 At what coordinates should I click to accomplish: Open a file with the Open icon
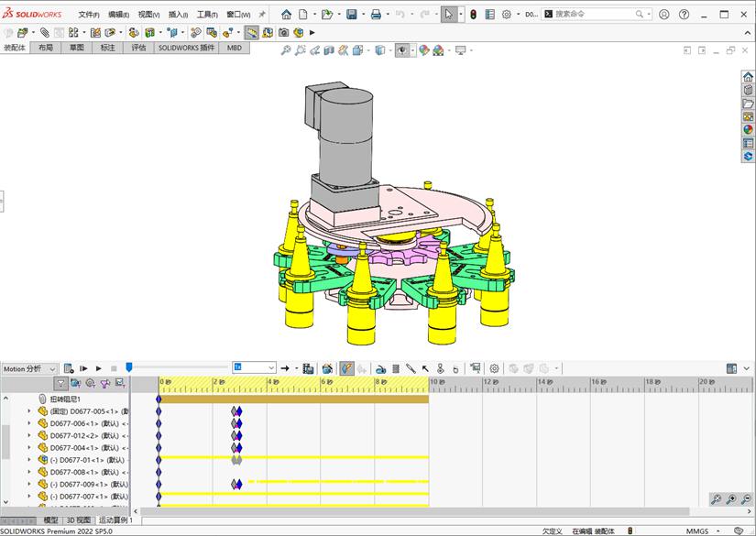[327, 15]
